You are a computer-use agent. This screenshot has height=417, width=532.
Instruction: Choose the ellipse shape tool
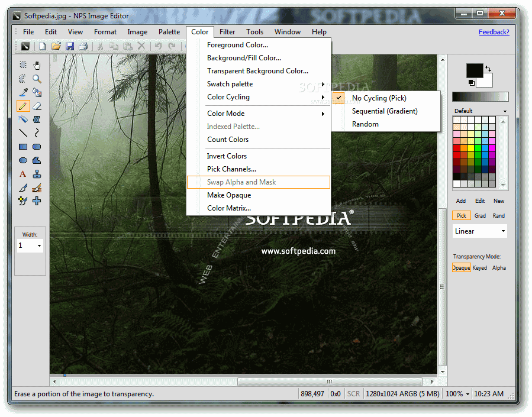23,160
